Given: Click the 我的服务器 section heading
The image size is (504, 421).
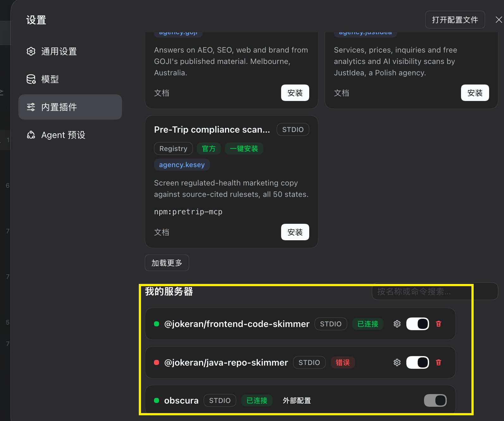Looking at the screenshot, I should (169, 291).
